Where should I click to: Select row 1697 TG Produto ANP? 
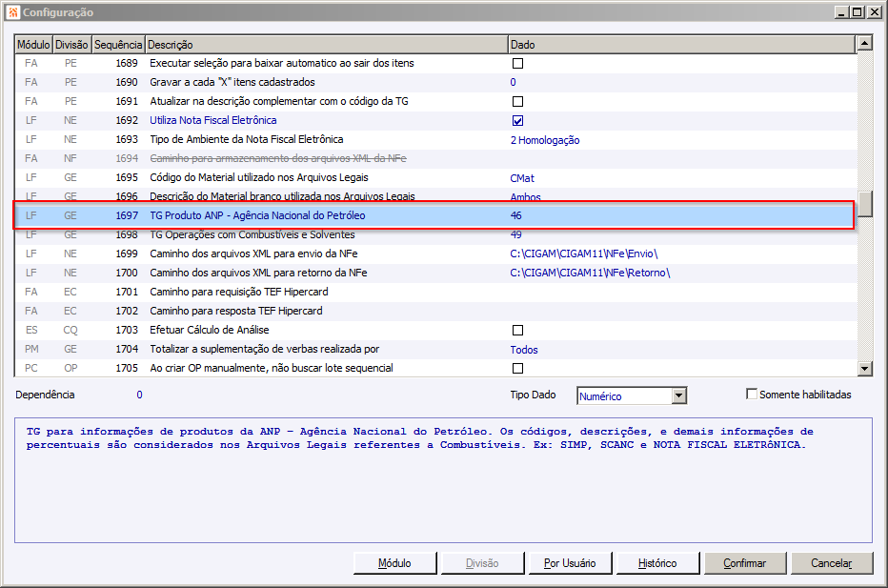[434, 215]
